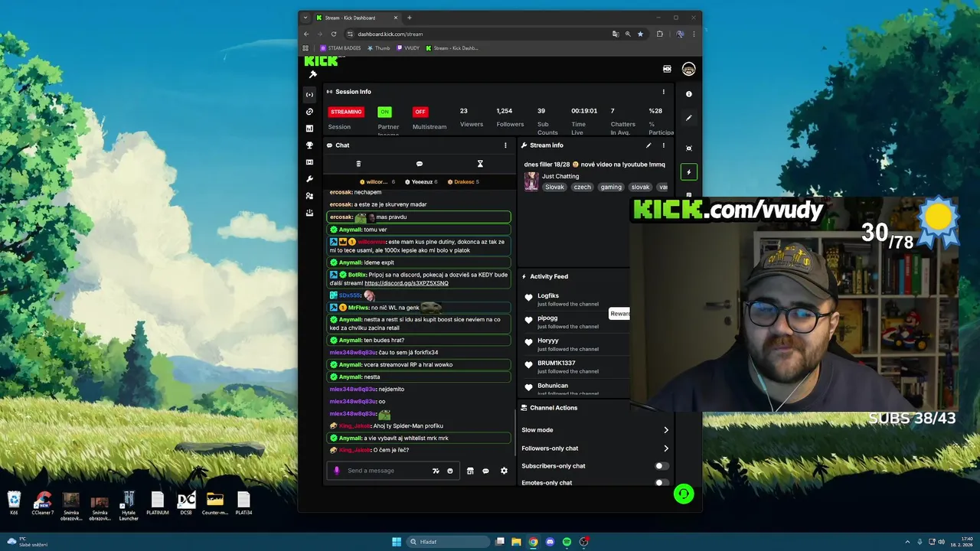Open the chain-link sidebar icon
Image resolution: width=980 pixels, height=551 pixels.
[x=309, y=112]
